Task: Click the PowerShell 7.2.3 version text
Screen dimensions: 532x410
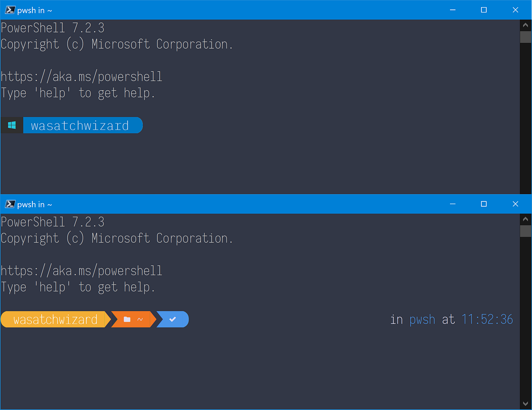Action: (x=52, y=28)
